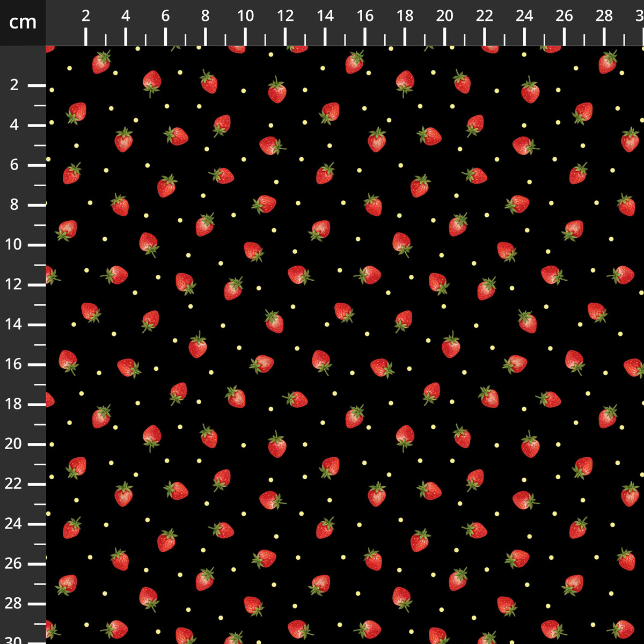Pick the 4 label on the vertical ruler
Screen dimensions: 644x644
[14, 125]
